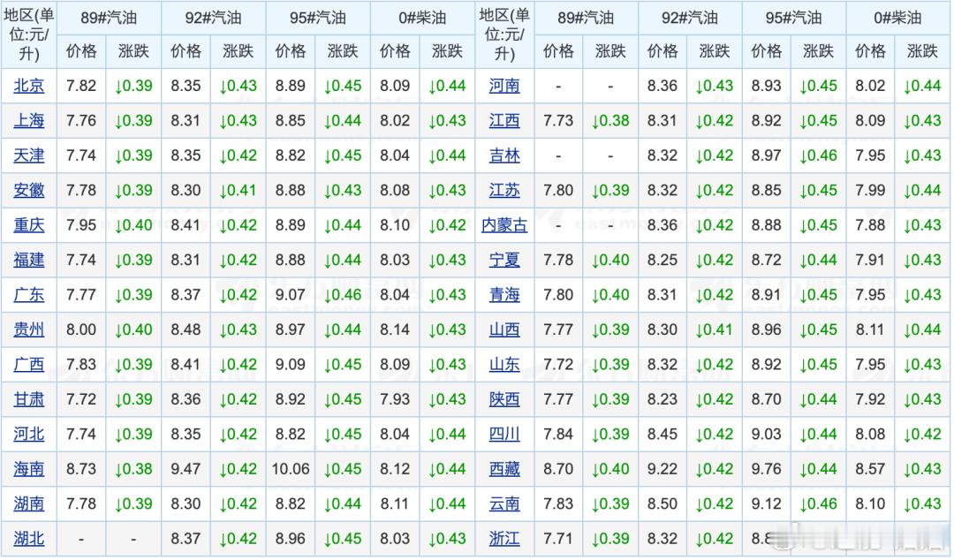
Task: Click the left table's 89#汽油 header
Action: click(109, 18)
